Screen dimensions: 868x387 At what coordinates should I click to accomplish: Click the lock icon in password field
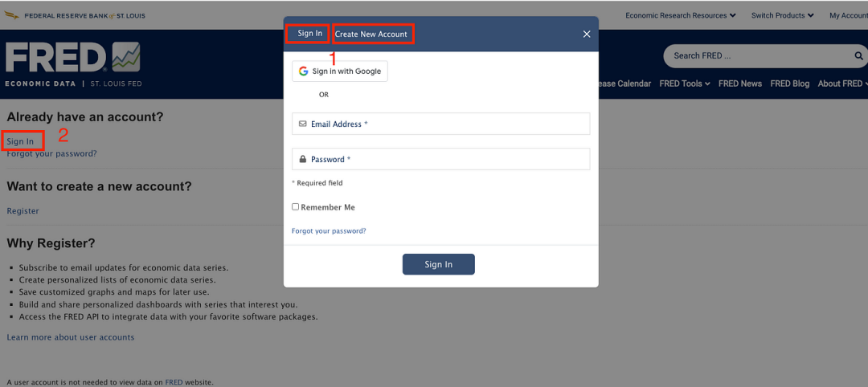click(x=303, y=159)
